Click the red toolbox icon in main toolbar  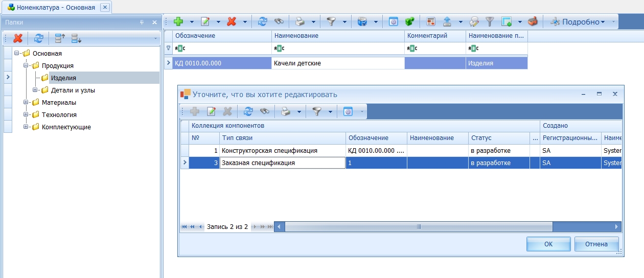point(533,21)
